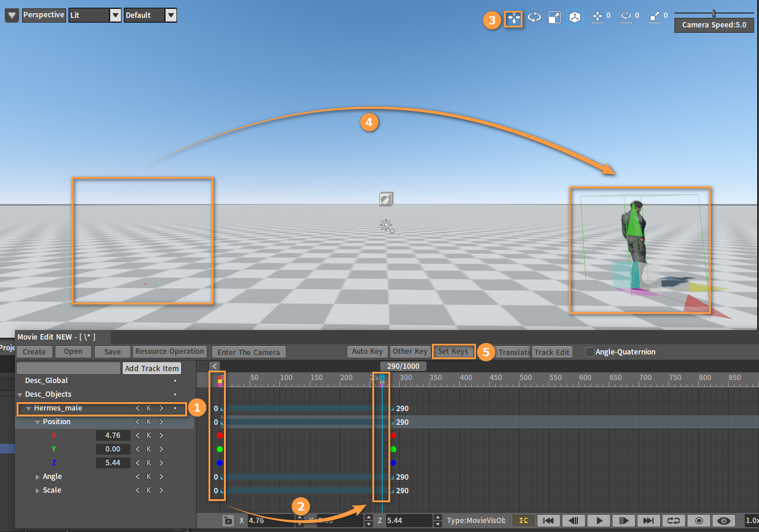Image resolution: width=759 pixels, height=532 pixels.
Task: Click Add Track Item button
Action: (152, 368)
